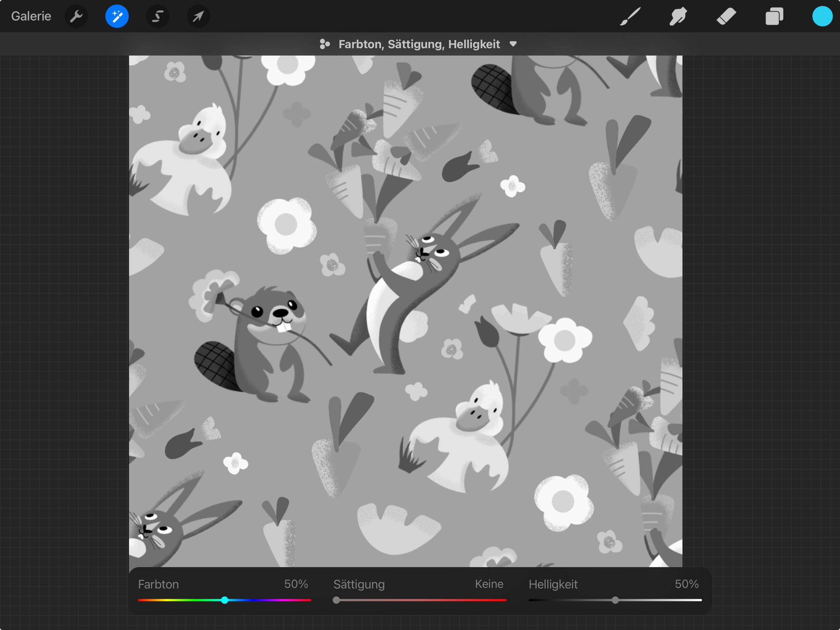The image size is (840, 630).
Task: Activate the Transform arrow tool
Action: (x=198, y=16)
